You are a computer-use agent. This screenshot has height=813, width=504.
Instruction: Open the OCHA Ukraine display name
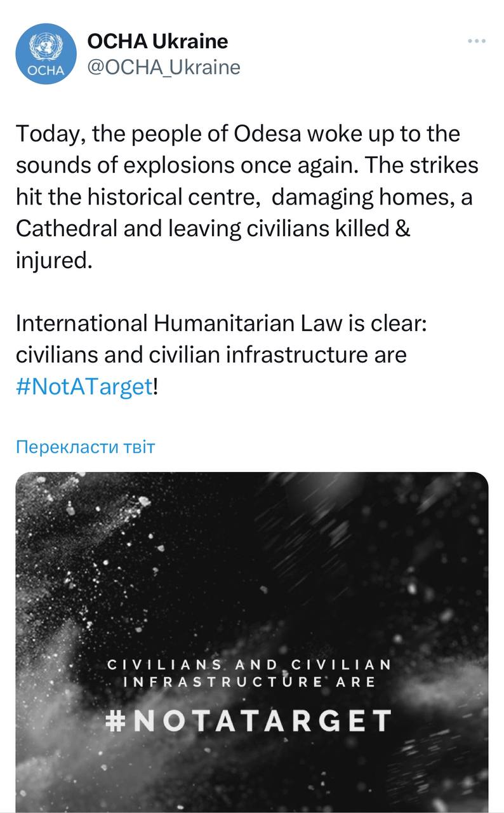pos(157,42)
